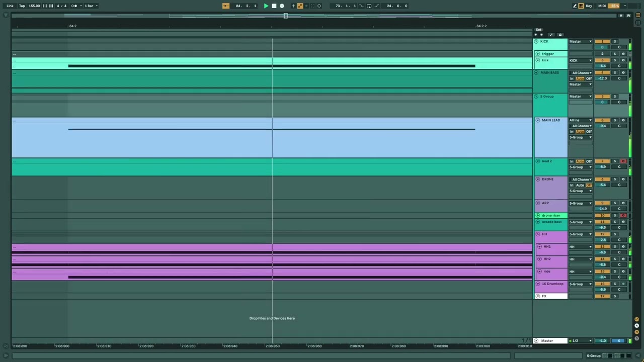Go to previous locator arrow
Viewport: 644px width, 362px height.
click(x=536, y=35)
